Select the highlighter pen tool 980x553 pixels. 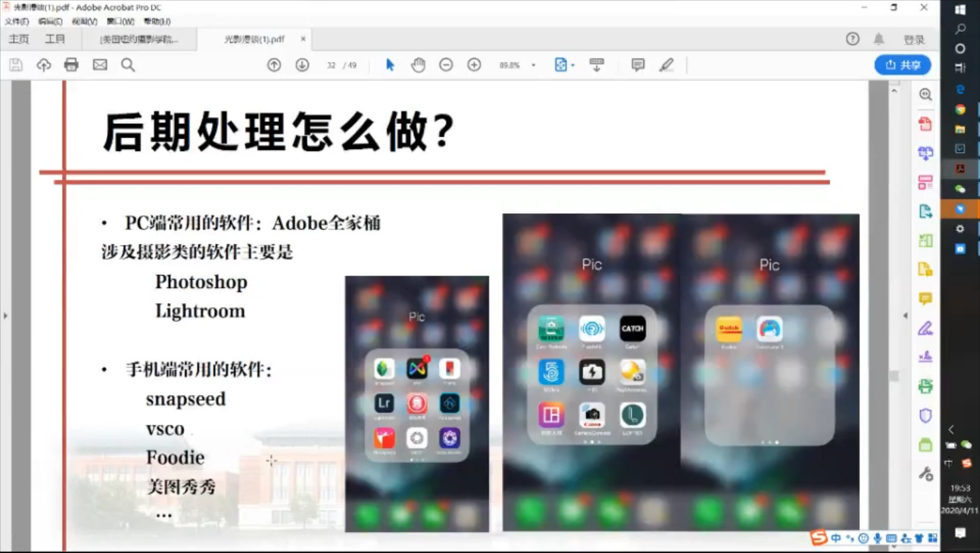(x=666, y=65)
